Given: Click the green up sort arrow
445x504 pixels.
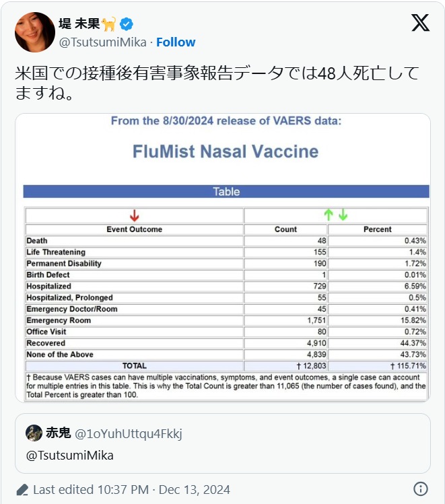Looking at the screenshot, I should (x=329, y=215).
